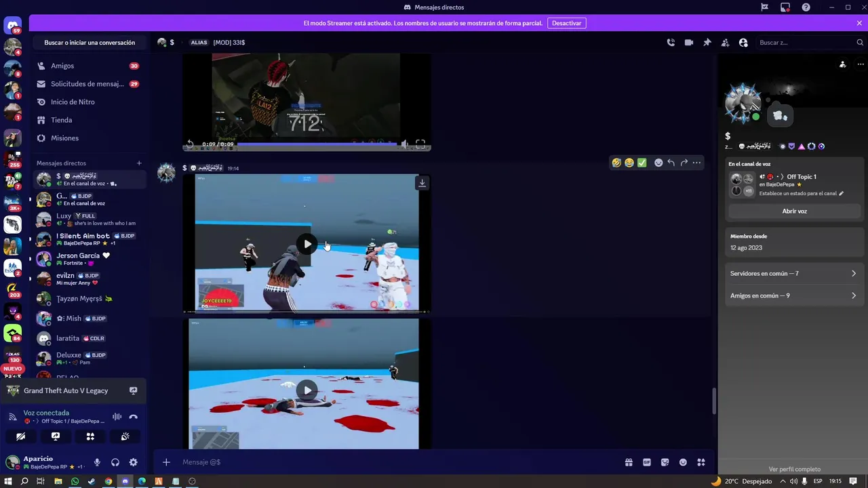This screenshot has width=868, height=488.
Task: Open the Tienda section
Action: pyautogui.click(x=89, y=120)
